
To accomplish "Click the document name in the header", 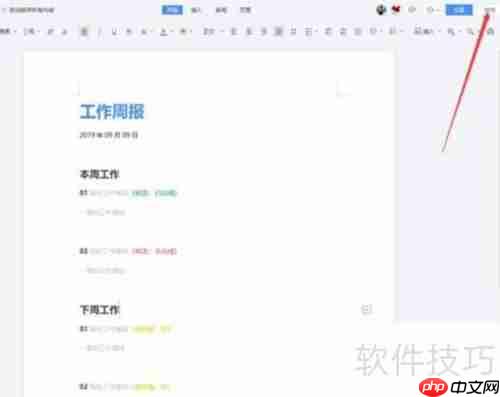I will pos(31,10).
